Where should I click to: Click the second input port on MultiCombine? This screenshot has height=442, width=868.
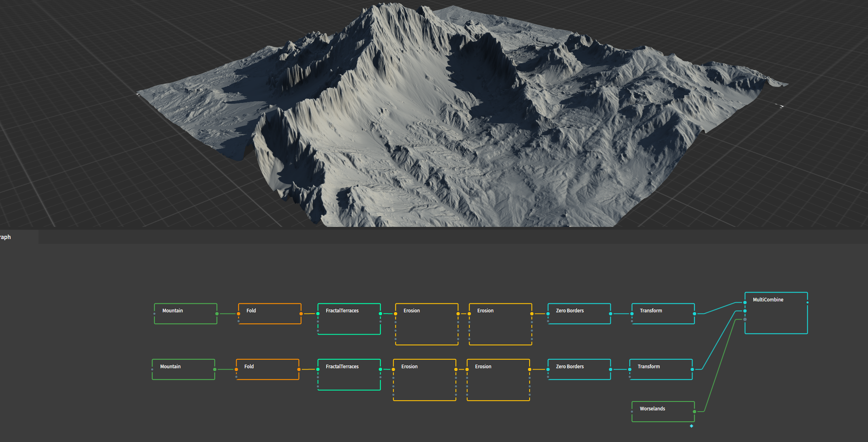coord(745,311)
